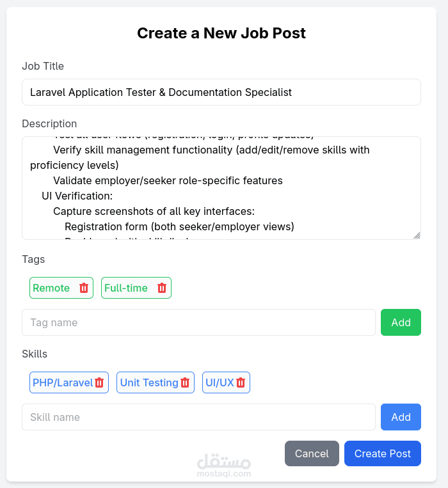Click inside the Description text area
Screen dimensions: 448x488
point(221,188)
